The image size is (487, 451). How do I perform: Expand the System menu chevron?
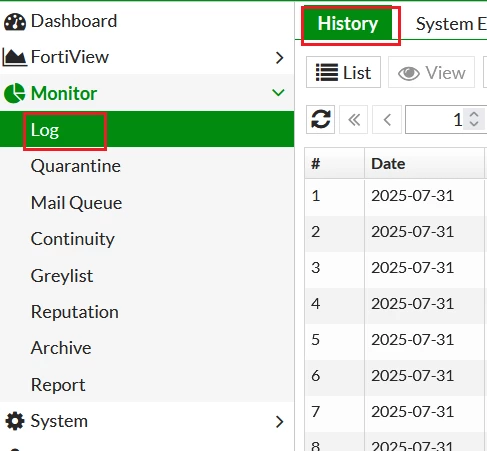(279, 422)
